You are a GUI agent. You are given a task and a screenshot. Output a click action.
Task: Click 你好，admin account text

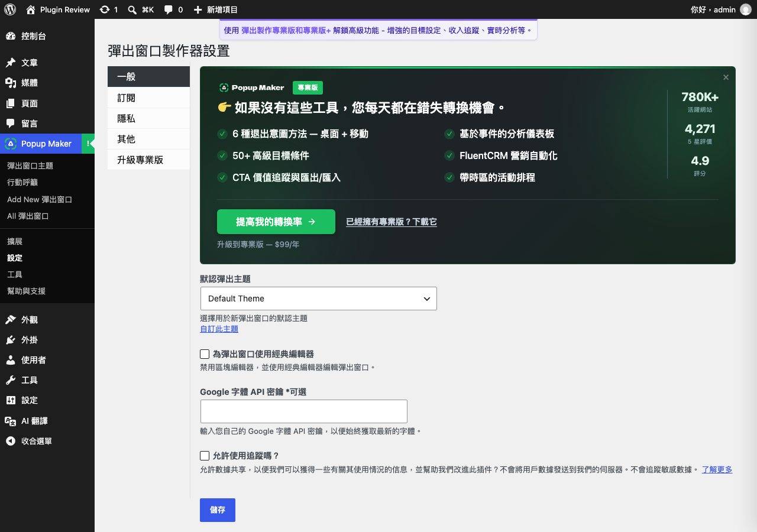(x=713, y=9)
